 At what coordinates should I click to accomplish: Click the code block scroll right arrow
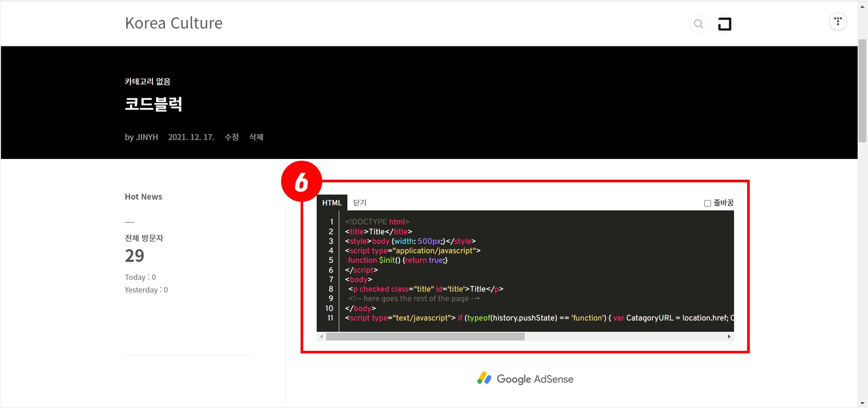pos(729,337)
